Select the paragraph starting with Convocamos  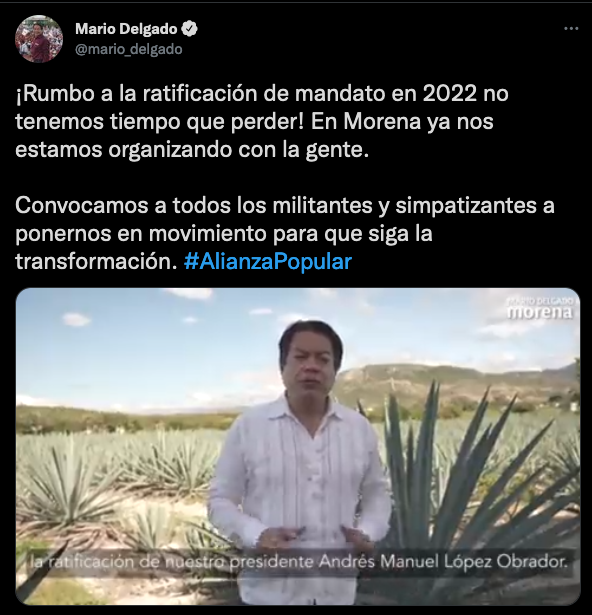285,233
